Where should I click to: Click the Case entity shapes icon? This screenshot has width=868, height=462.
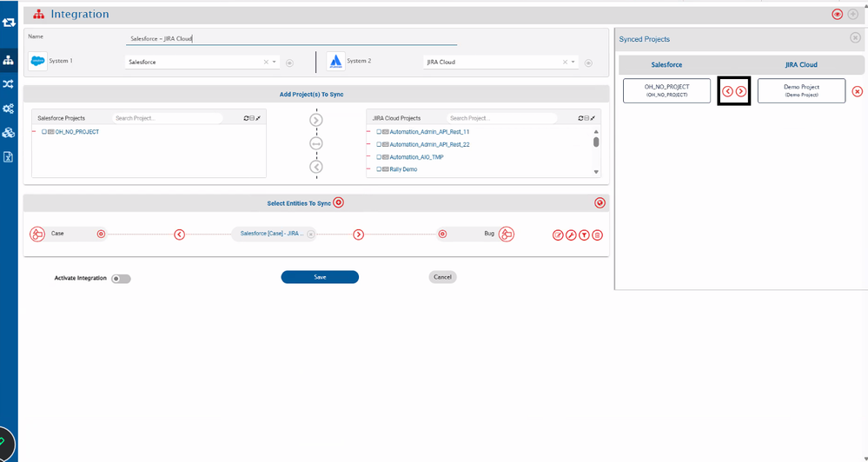click(x=37, y=234)
